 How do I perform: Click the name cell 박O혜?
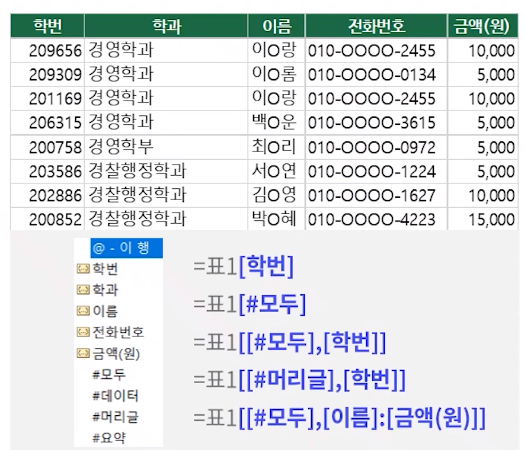(x=277, y=219)
